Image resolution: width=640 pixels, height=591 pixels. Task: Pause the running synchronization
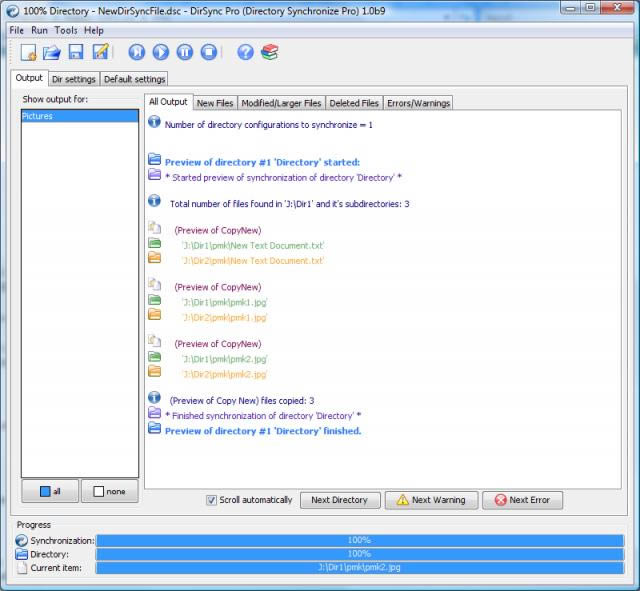pos(185,52)
